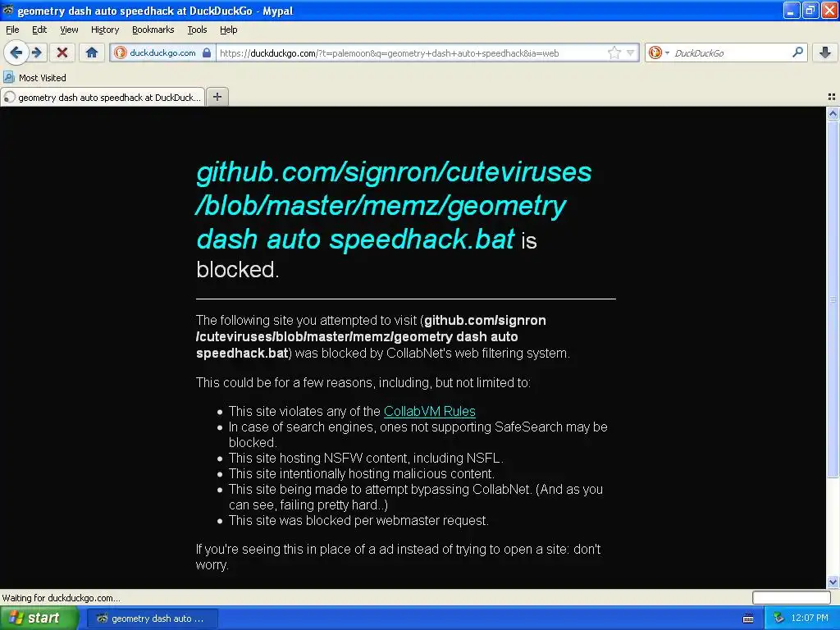Open the search engine selector dropdown
Screen dimensions: 840x630
659,52
